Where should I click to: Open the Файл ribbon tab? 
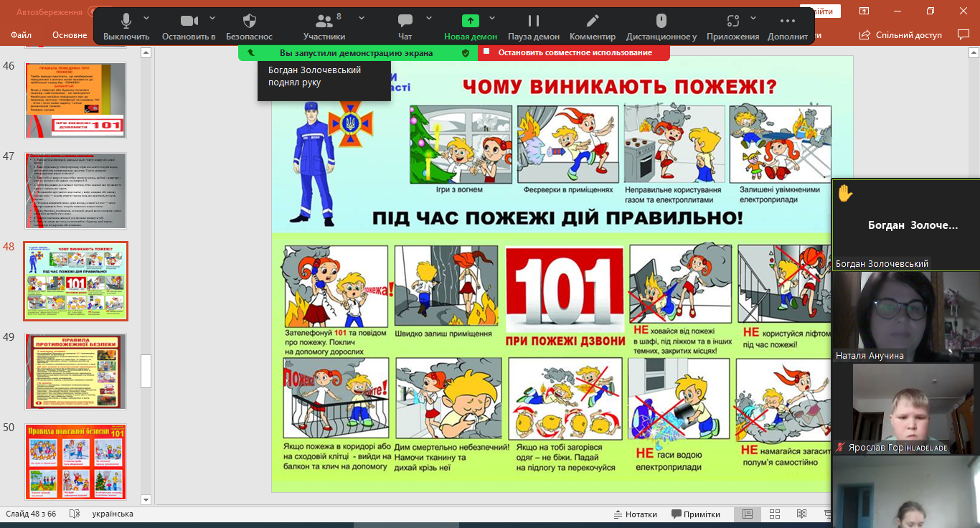pyautogui.click(x=21, y=34)
